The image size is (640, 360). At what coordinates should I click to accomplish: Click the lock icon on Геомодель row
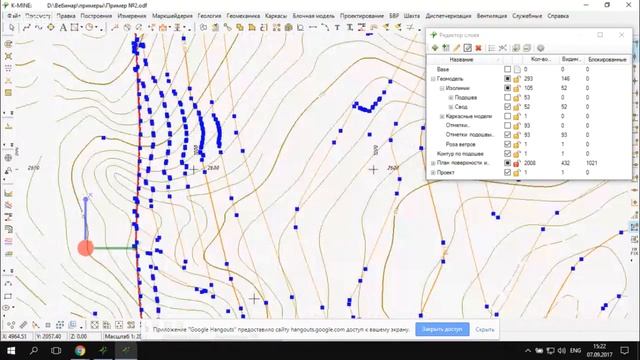click(x=517, y=79)
